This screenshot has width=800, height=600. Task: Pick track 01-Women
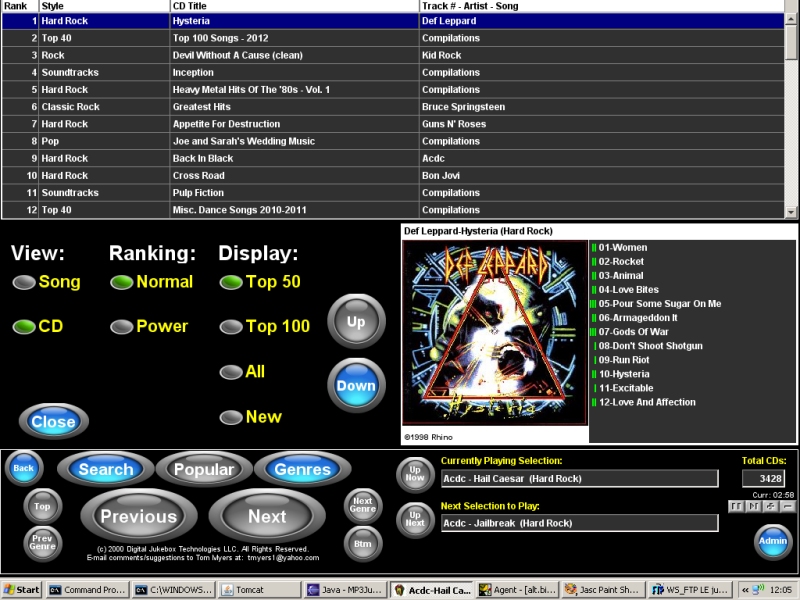[622, 247]
